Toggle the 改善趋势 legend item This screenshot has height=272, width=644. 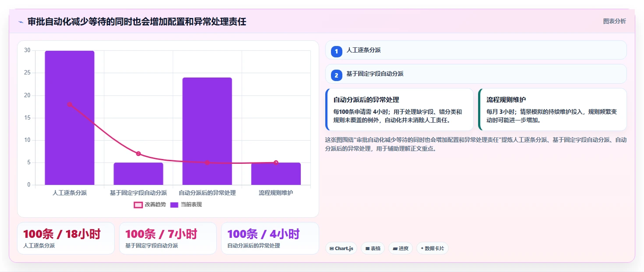coord(150,205)
